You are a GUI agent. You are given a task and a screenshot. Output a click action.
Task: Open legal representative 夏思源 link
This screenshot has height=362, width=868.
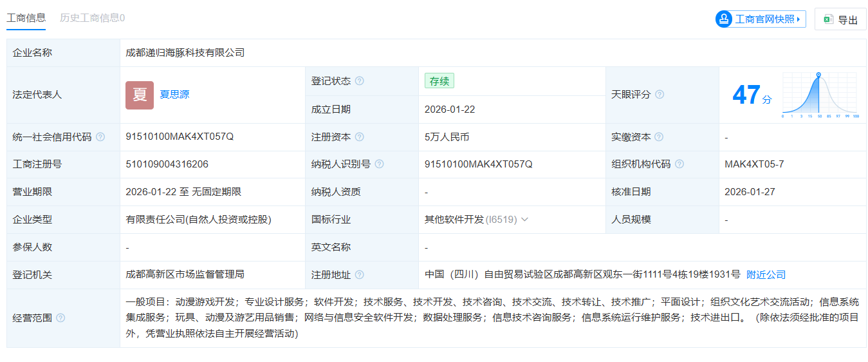pos(174,95)
